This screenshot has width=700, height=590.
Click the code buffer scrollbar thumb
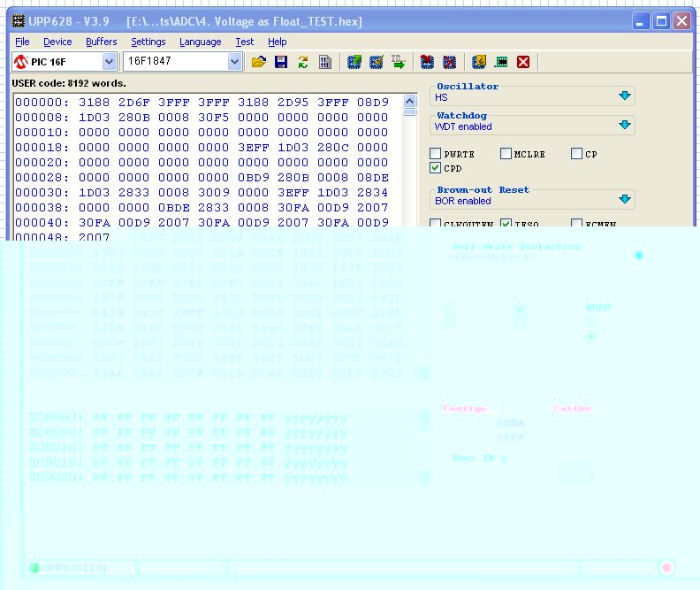click(410, 112)
